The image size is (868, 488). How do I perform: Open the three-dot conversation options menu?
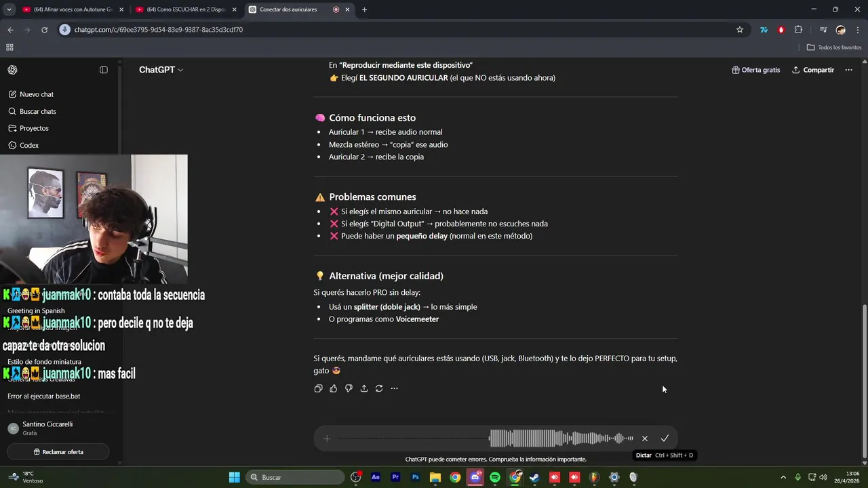[x=848, y=70]
